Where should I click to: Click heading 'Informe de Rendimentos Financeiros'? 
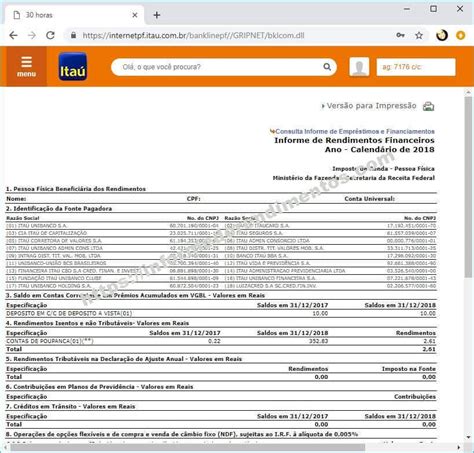tap(354, 140)
